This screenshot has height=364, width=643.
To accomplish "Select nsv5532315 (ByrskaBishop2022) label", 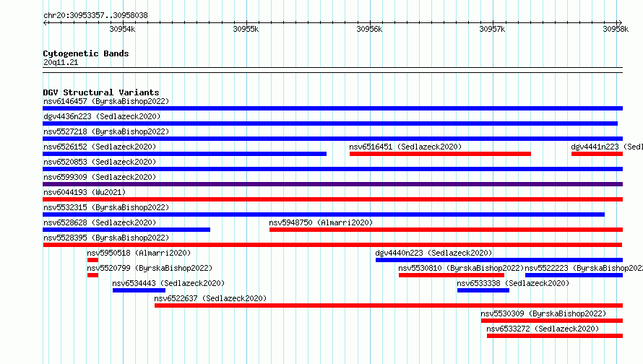I will tap(106, 207).
